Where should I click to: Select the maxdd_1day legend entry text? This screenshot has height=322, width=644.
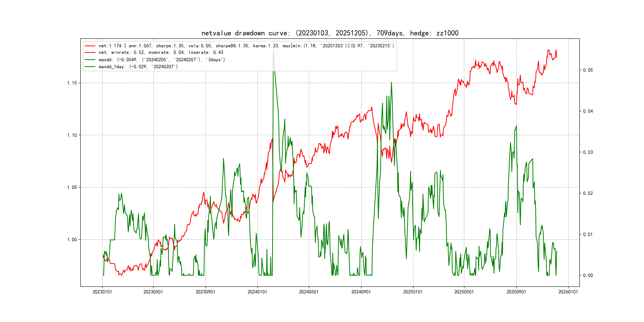pos(138,67)
